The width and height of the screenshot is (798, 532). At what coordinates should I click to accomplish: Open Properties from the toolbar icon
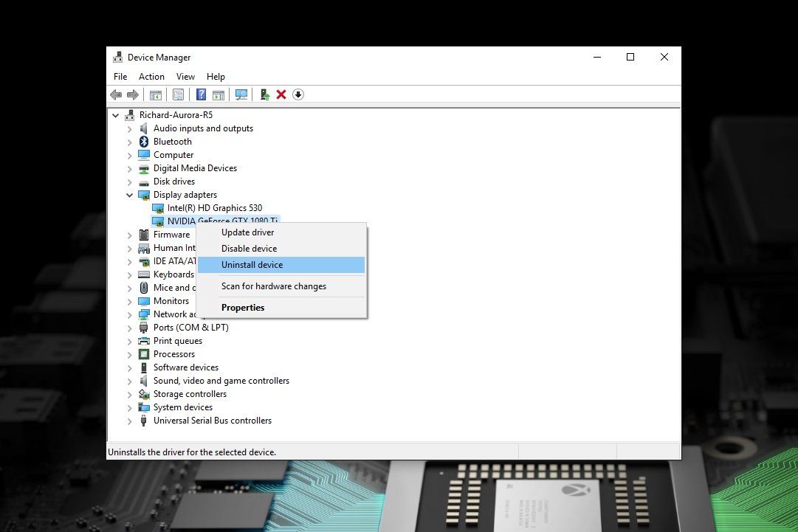[x=179, y=94]
